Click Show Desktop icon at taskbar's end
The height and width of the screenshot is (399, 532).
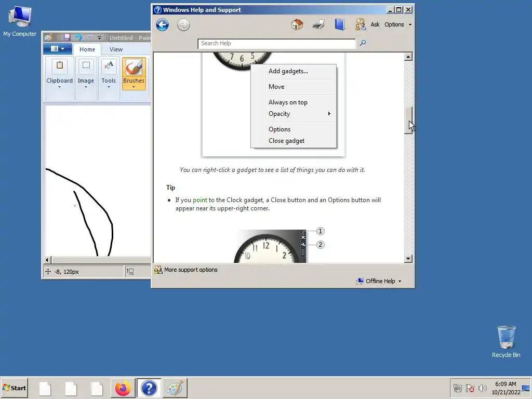click(526, 388)
